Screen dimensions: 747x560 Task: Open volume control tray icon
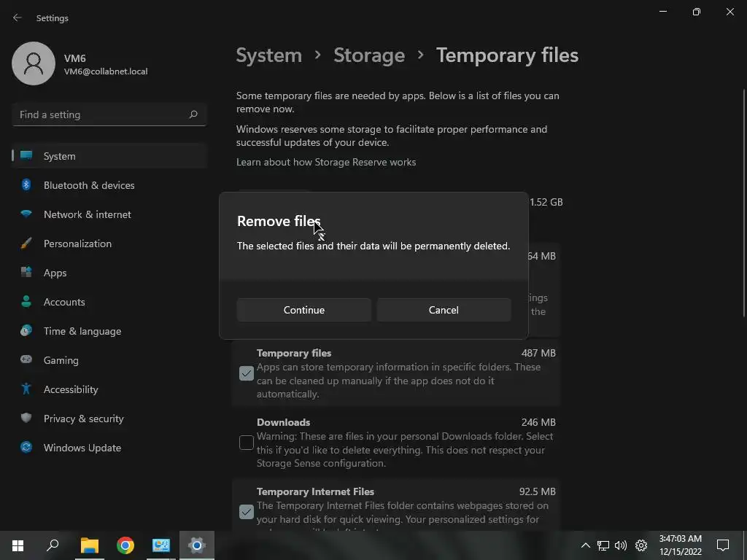(621, 545)
